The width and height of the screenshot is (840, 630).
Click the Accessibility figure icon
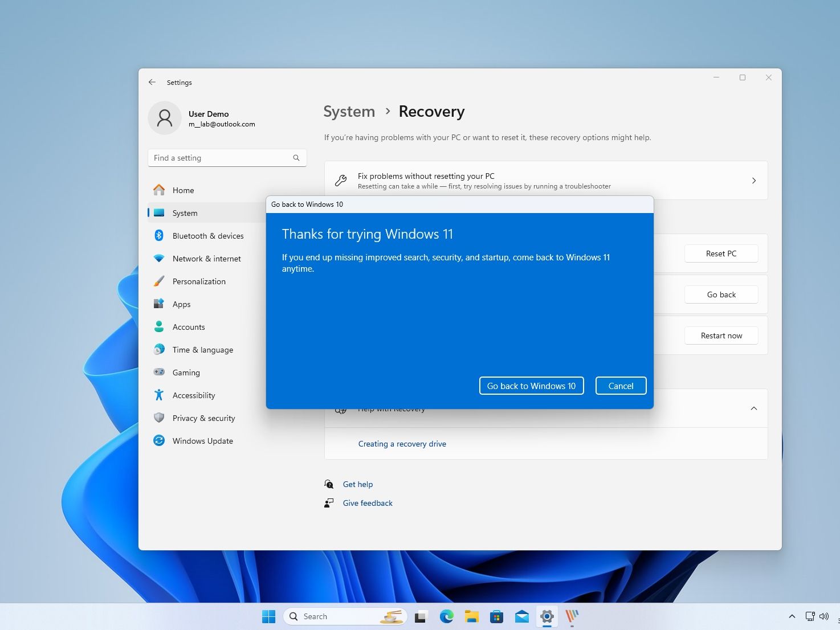point(159,395)
